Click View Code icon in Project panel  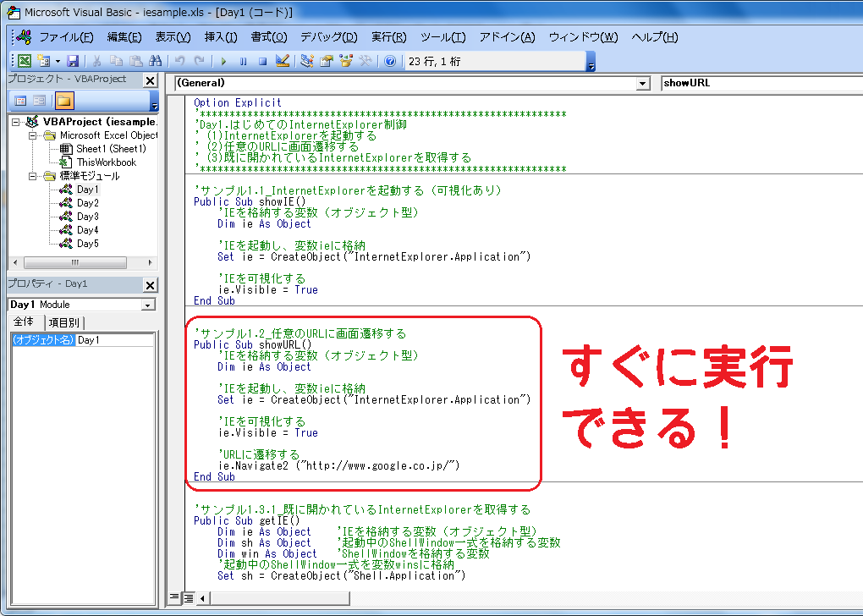pyautogui.click(x=20, y=102)
